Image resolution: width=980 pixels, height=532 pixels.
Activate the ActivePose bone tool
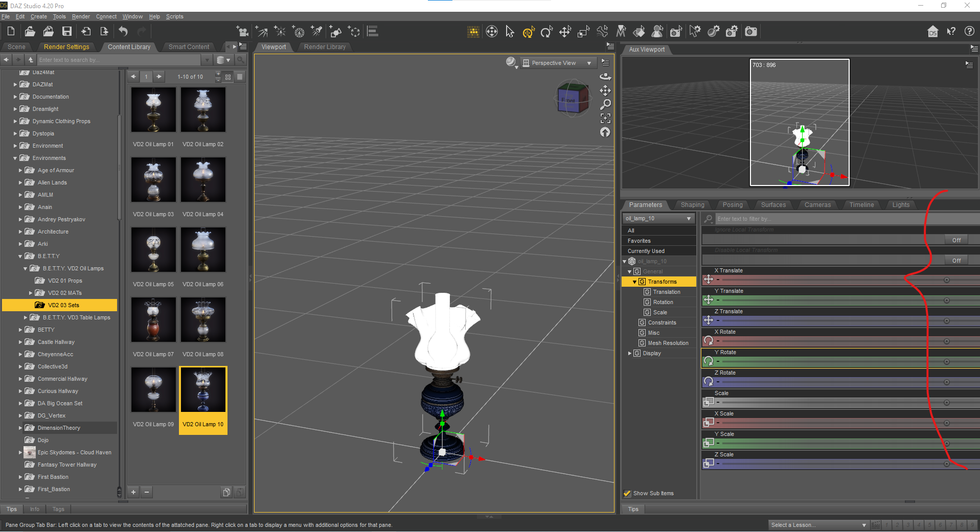(602, 32)
